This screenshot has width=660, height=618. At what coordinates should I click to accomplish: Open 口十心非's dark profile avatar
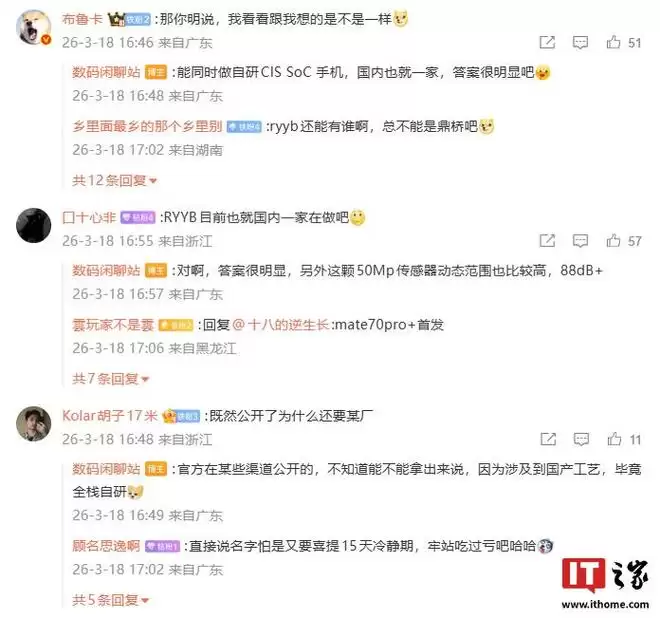tap(33, 225)
